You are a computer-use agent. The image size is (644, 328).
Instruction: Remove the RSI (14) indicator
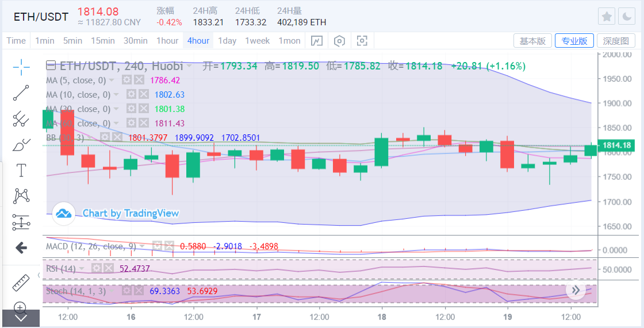[x=108, y=269]
